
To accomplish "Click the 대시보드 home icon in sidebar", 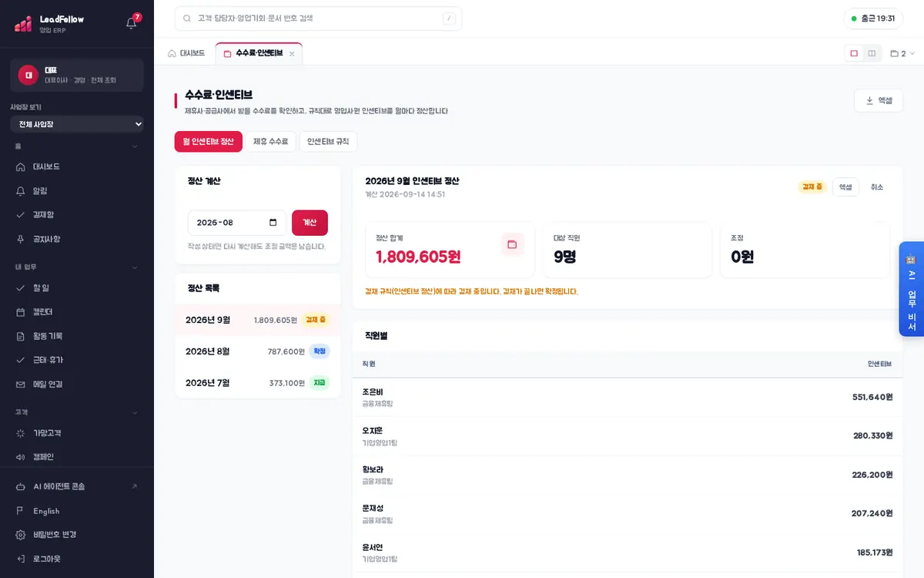I will 21,166.
